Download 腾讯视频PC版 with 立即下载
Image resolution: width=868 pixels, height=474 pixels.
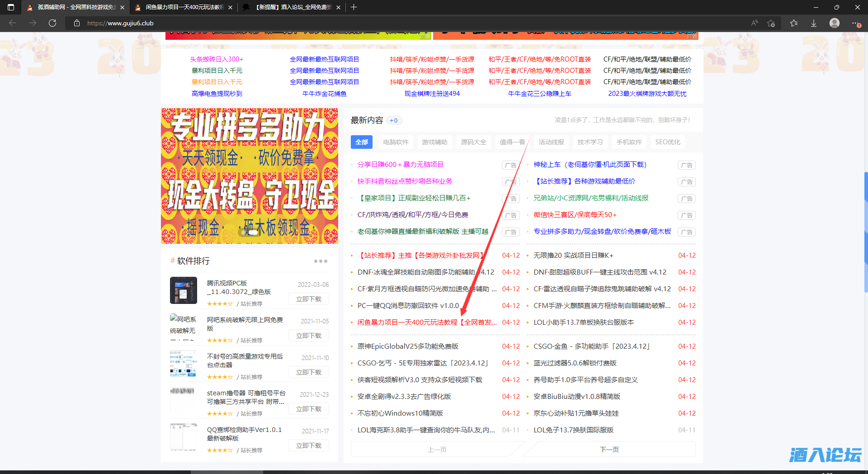click(x=309, y=299)
